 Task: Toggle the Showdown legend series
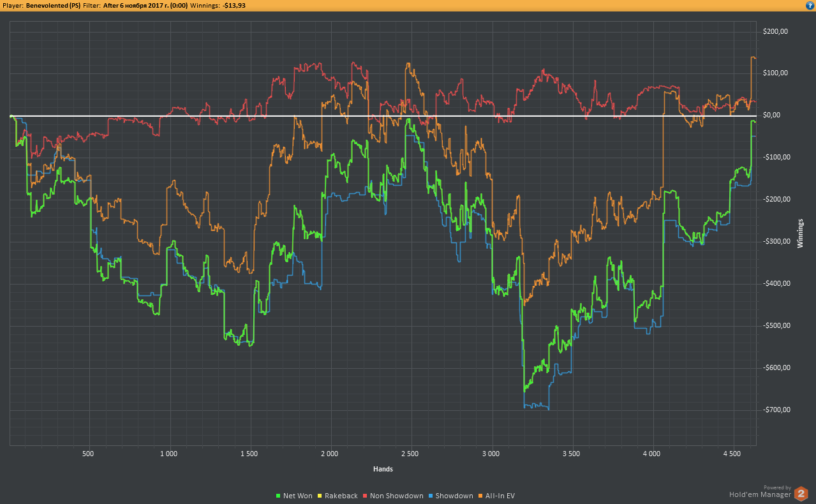(x=450, y=496)
